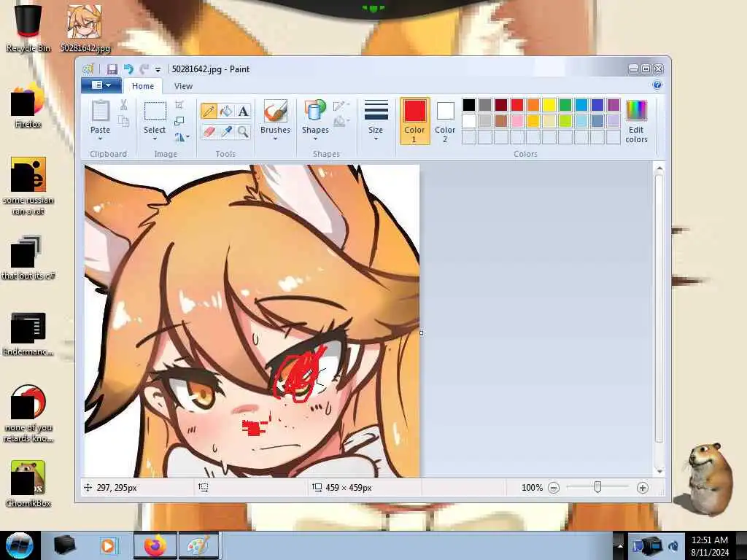The height and width of the screenshot is (560, 747).
Task: Click the Crop icon in Image group
Action: tap(179, 105)
